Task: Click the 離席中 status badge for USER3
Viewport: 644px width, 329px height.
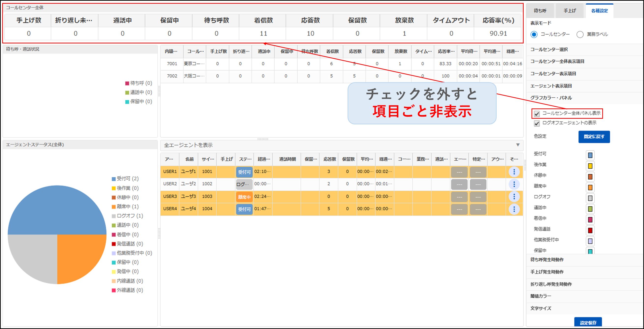Action: pyautogui.click(x=244, y=197)
